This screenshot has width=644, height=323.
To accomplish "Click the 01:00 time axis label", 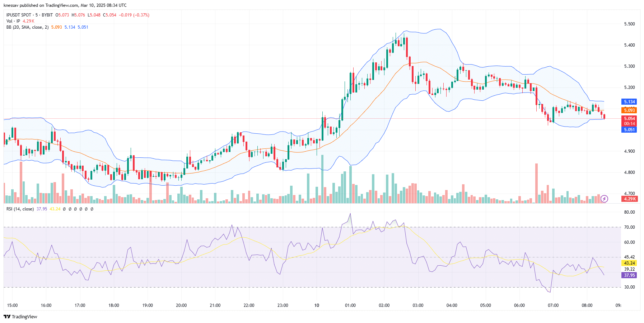I will point(350,305).
